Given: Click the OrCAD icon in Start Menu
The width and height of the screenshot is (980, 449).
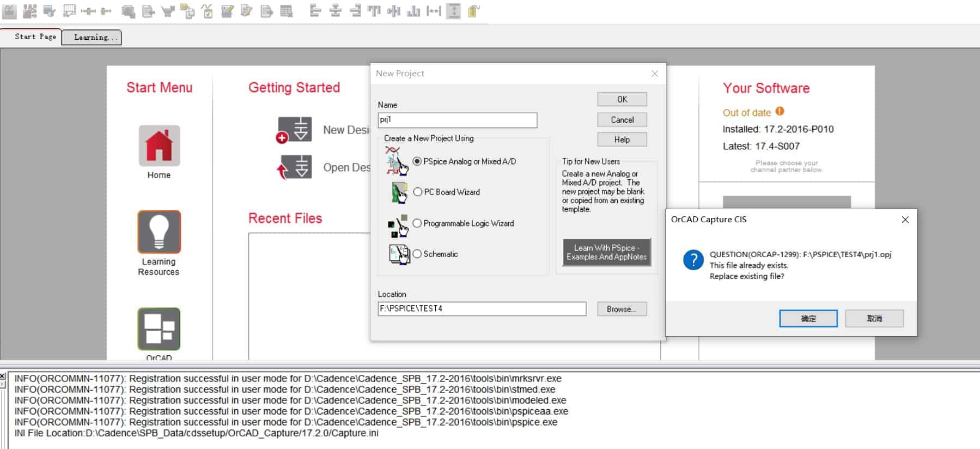Looking at the screenshot, I should 159,329.
